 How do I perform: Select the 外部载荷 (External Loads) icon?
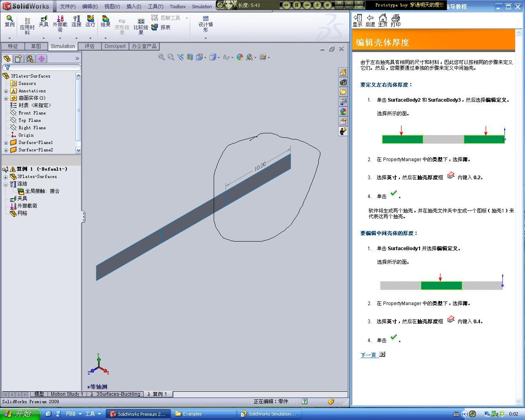pyautogui.click(x=60, y=24)
